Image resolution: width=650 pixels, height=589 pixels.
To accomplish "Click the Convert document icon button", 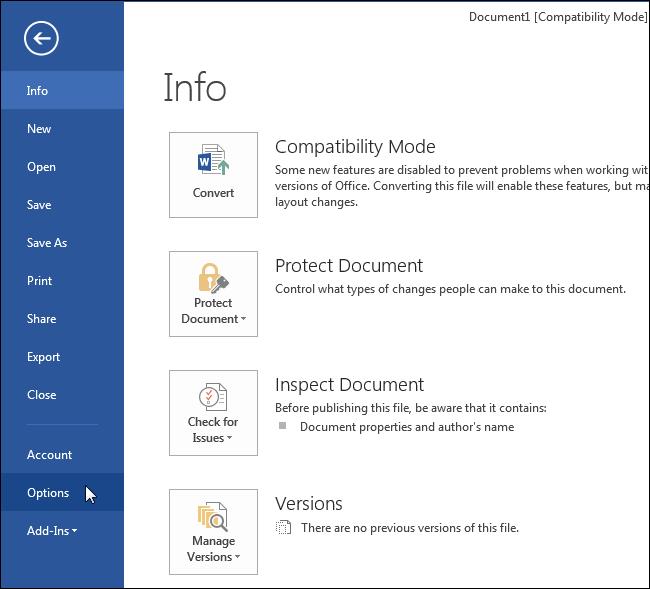I will 213,175.
